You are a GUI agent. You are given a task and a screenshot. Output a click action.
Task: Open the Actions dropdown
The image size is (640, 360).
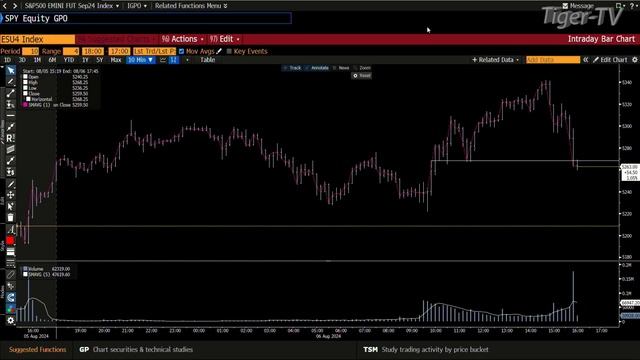point(182,39)
